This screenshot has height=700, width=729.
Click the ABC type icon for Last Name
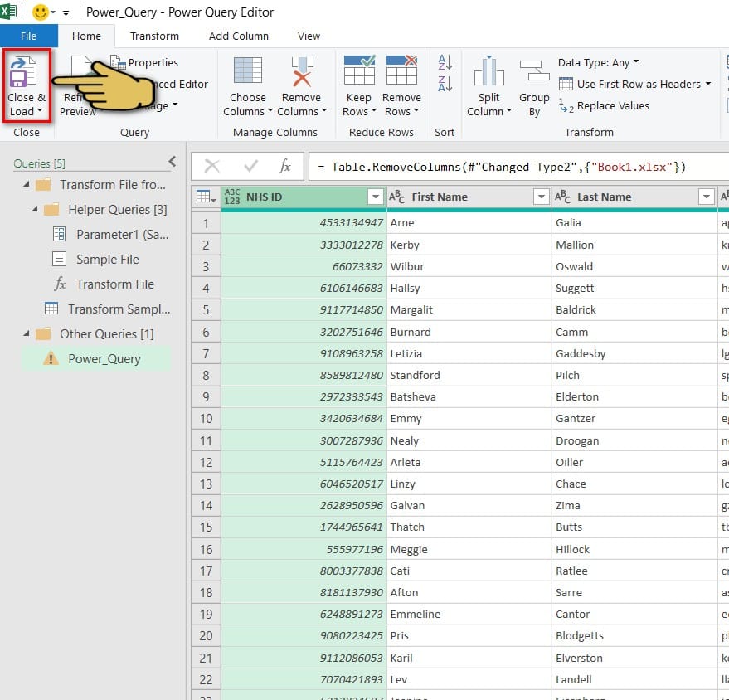[562, 197]
